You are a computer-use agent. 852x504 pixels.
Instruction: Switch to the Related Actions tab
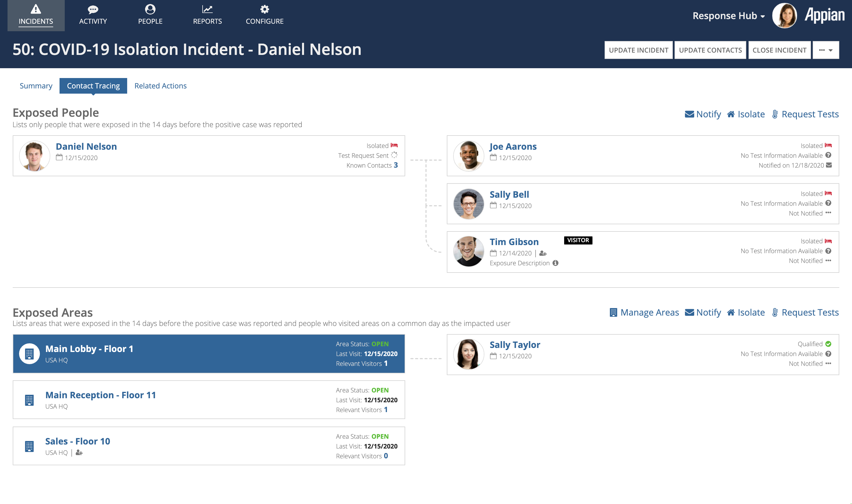160,86
